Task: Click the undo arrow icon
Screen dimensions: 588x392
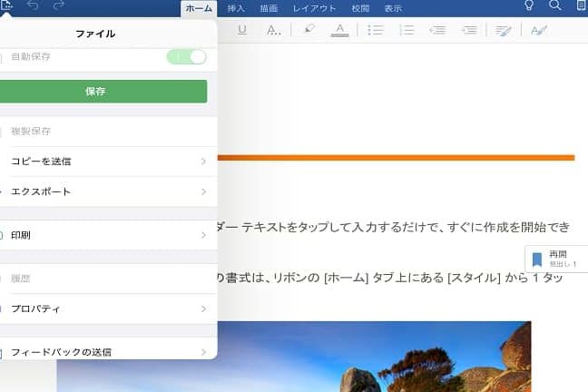Action: pos(31,6)
